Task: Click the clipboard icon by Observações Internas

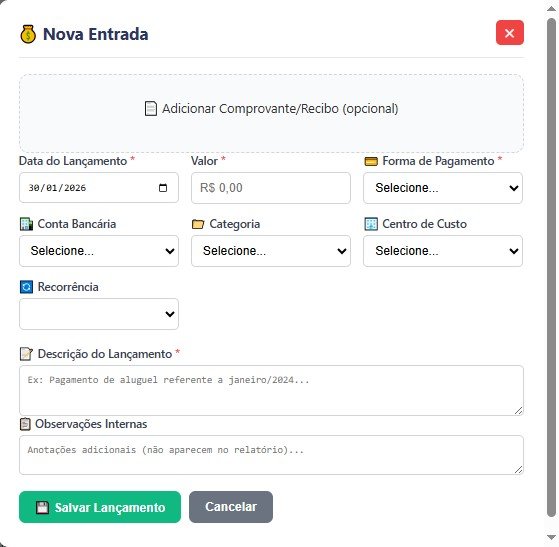Action: coord(25,424)
